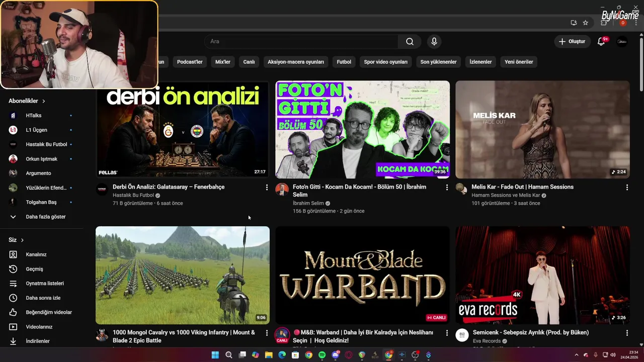Play the Foto'n Gitti Bölüm 50 thumbnail
This screenshot has height=362, width=644.
click(363, 129)
